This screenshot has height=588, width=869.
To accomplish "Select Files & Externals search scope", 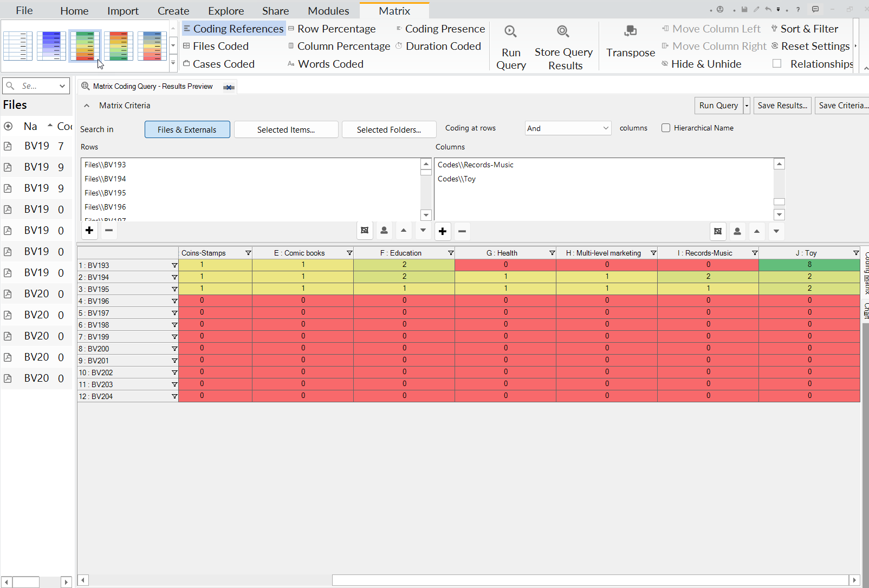I will [x=187, y=129].
